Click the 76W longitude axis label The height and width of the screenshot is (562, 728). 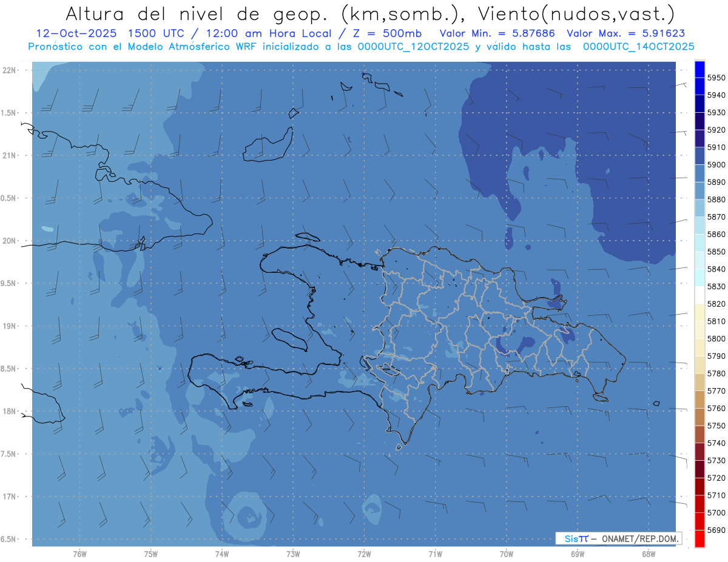pos(79,554)
